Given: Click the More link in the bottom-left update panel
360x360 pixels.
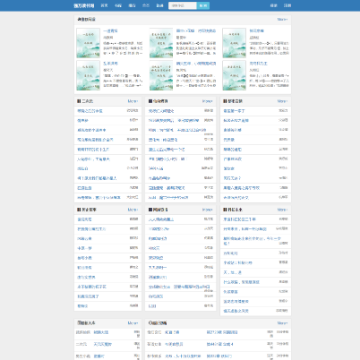Looking at the screenshot, I should tap(133, 323).
